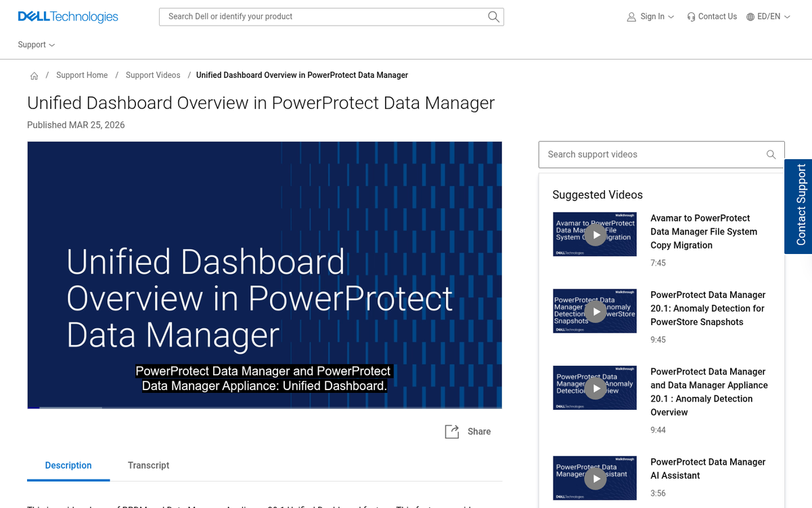812x508 pixels.
Task: Go to Support Videos breadcrumb link
Action: pyautogui.click(x=153, y=75)
